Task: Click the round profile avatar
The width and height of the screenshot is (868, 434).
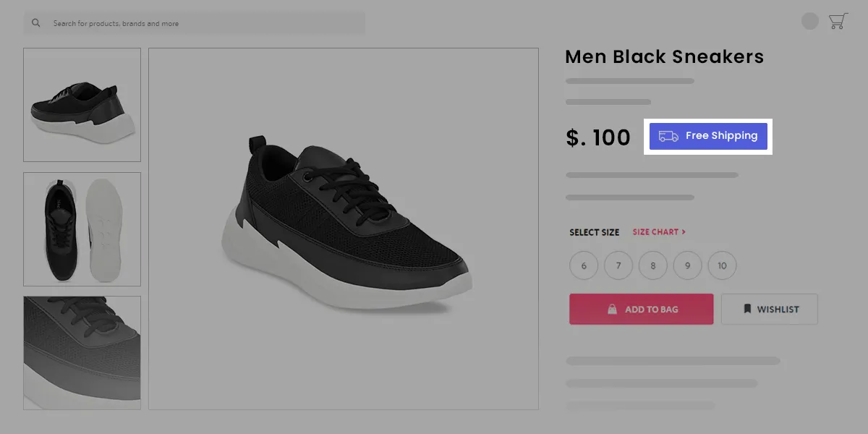Action: click(810, 22)
